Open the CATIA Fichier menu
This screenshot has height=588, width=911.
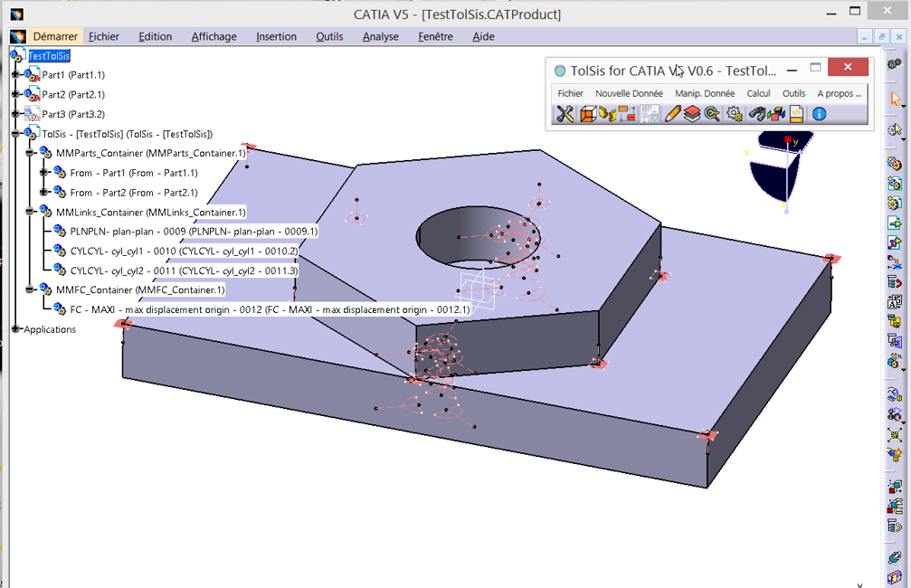pos(103,36)
